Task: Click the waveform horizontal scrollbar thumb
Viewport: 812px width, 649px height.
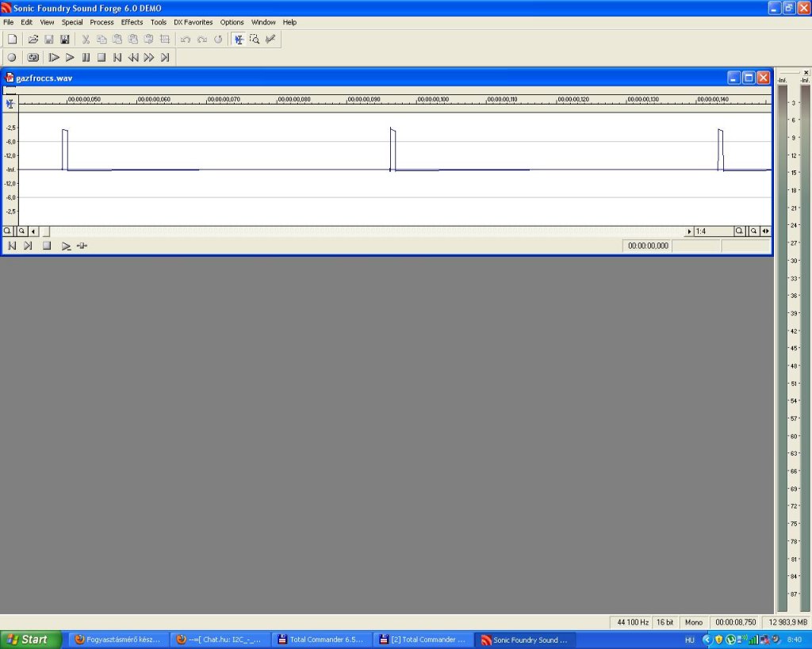Action: 44,231
